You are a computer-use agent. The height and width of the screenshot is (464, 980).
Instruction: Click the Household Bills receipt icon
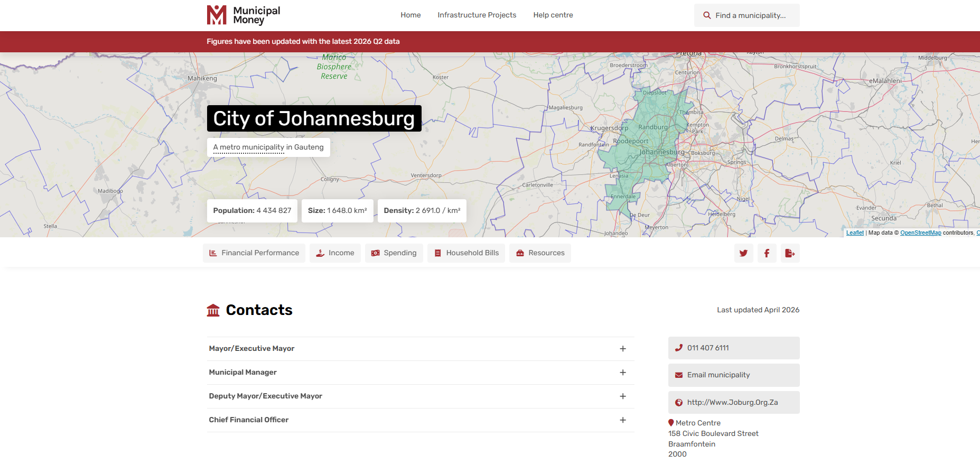coord(437,253)
